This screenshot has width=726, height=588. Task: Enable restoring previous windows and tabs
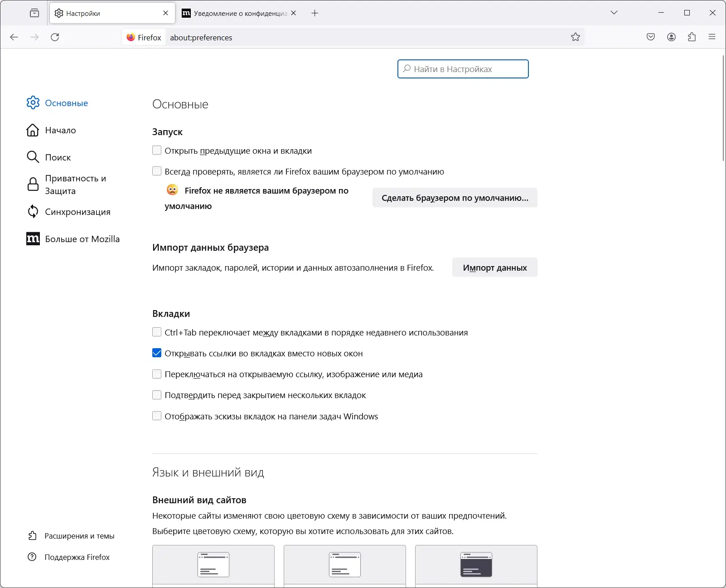coord(157,150)
